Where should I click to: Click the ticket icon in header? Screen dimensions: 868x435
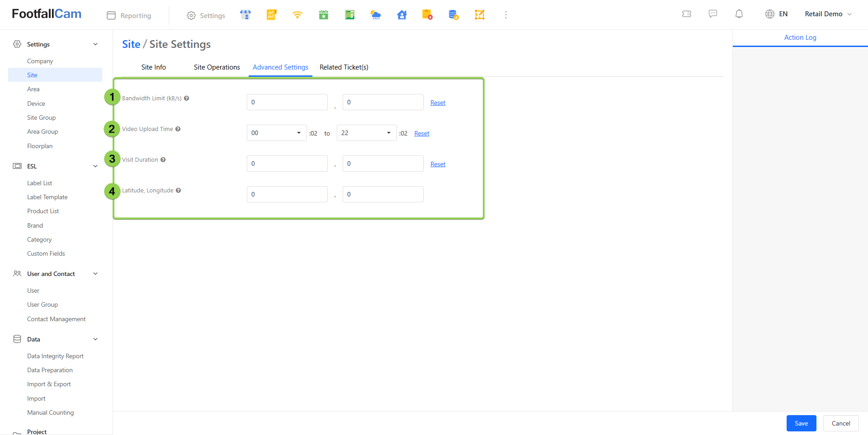[687, 14]
